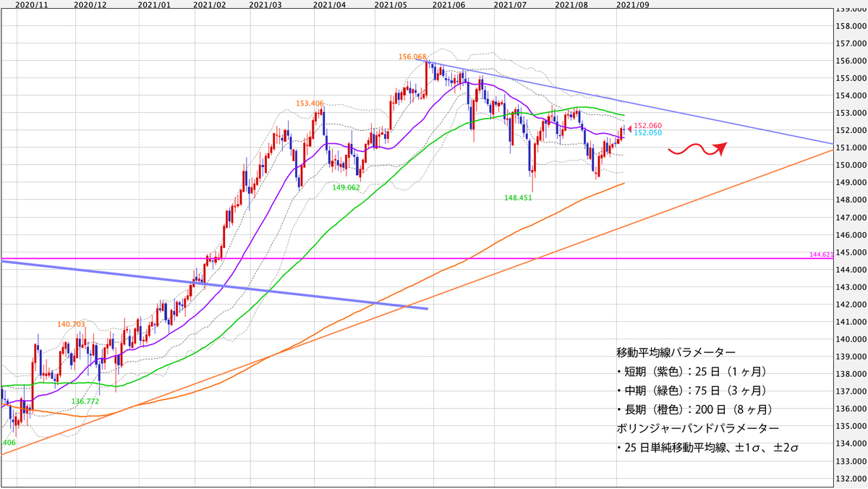Select the 146.000 price axis label
The width and height of the screenshot is (868, 489).
click(851, 235)
